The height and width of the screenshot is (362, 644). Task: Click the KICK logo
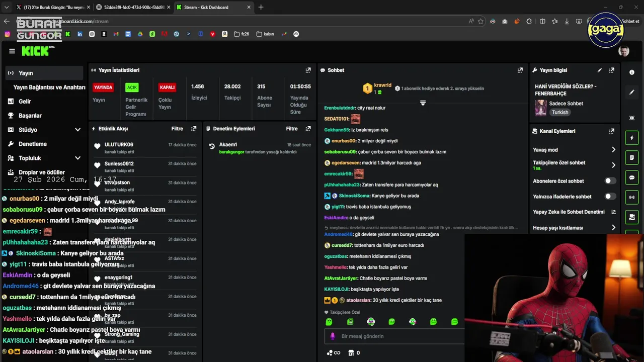[38, 51]
